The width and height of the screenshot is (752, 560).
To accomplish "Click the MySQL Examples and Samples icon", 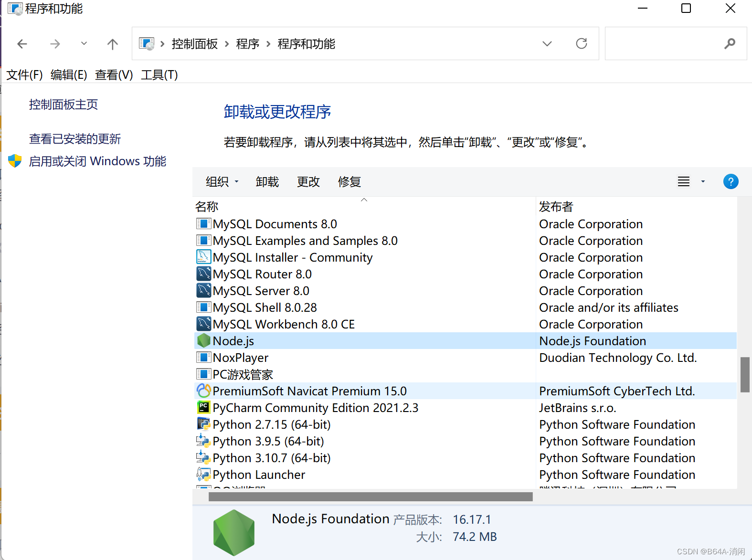I will pos(203,241).
